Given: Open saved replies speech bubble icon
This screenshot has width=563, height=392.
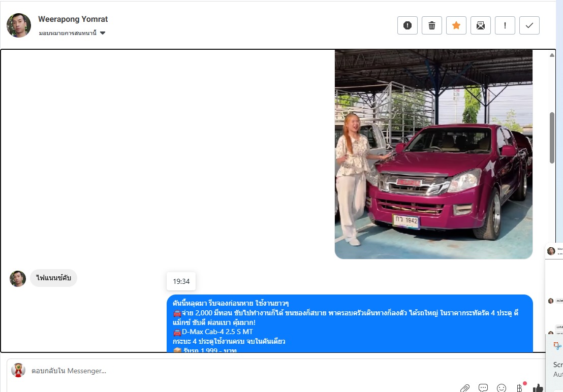Looking at the screenshot, I should click(483, 388).
